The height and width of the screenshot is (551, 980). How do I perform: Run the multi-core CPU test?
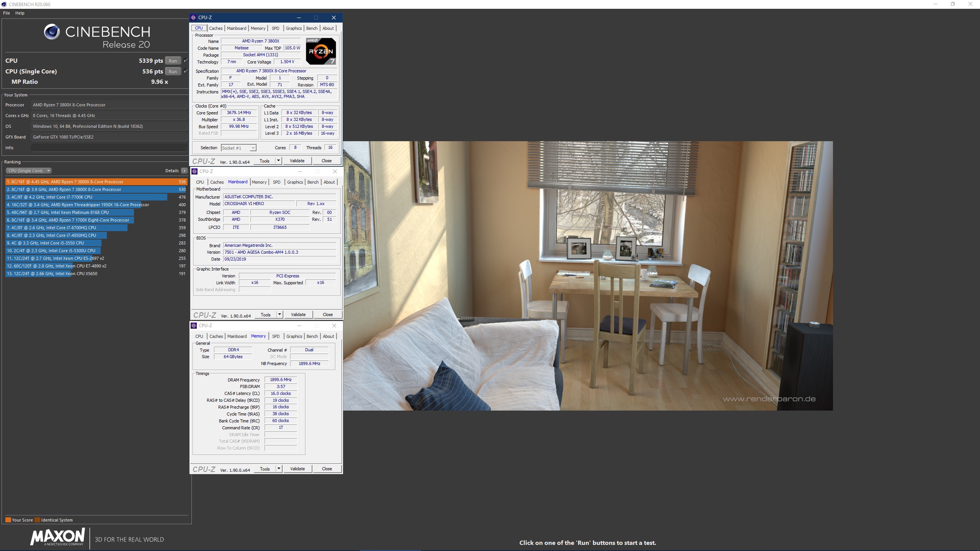(173, 60)
